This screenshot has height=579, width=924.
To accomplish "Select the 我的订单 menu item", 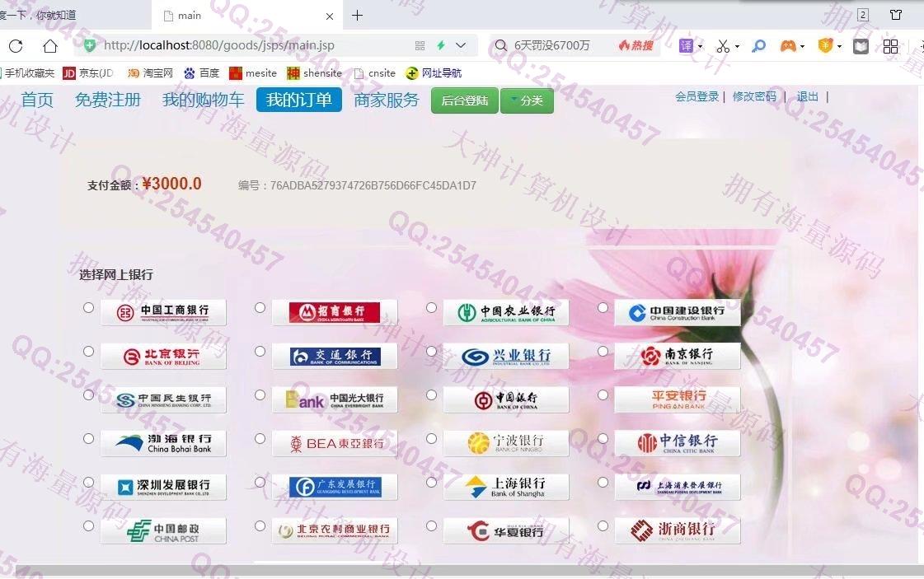I will click(x=298, y=100).
